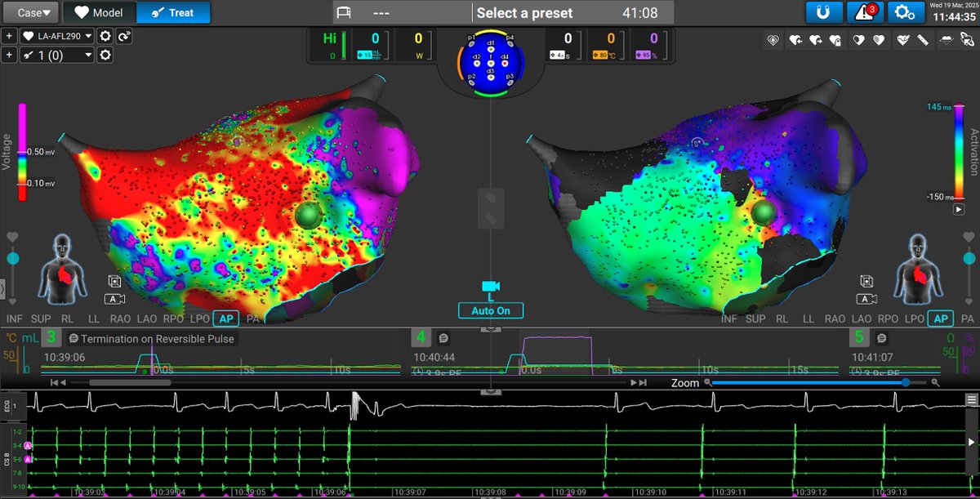
Task: Click the Zoom slider track
Action: pyautogui.click(x=821, y=382)
